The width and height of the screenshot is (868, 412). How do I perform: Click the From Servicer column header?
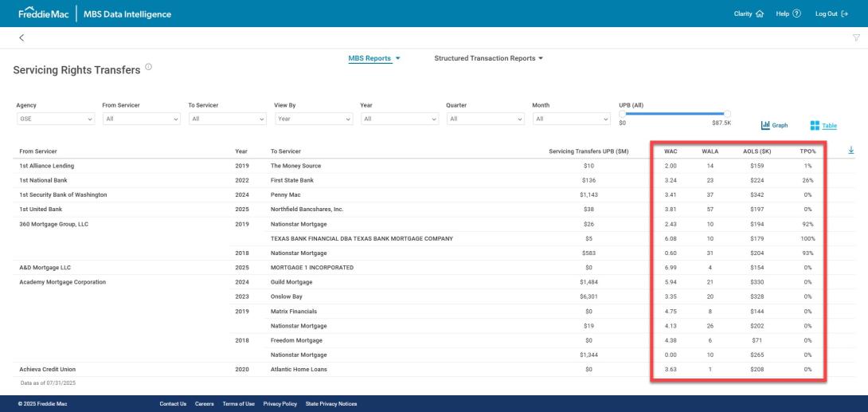pyautogui.click(x=38, y=151)
